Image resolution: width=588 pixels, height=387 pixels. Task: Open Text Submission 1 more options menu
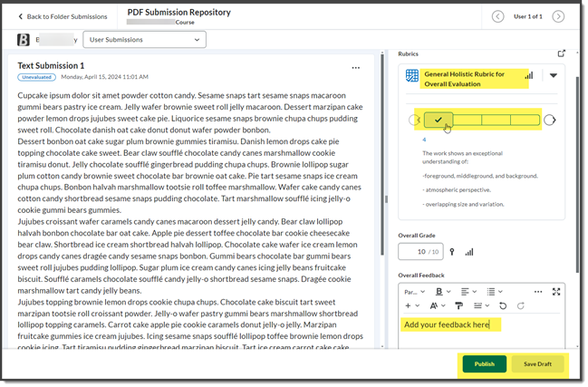pos(356,67)
